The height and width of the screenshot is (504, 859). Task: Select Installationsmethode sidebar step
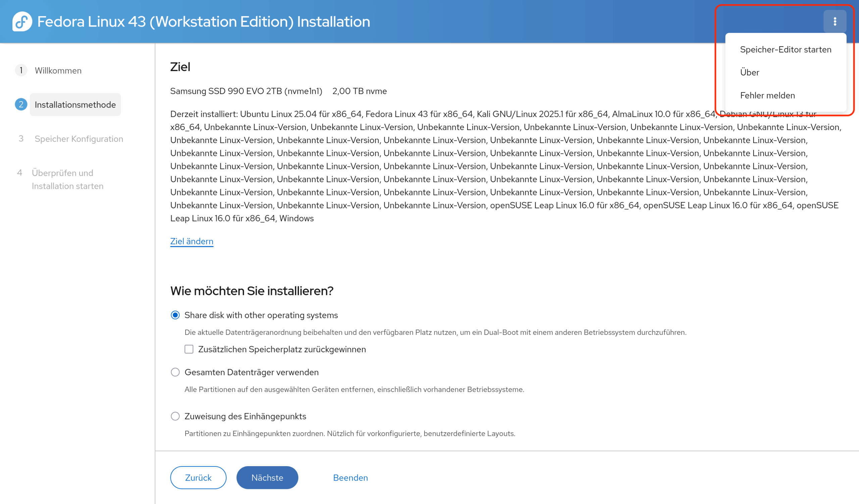click(x=75, y=105)
